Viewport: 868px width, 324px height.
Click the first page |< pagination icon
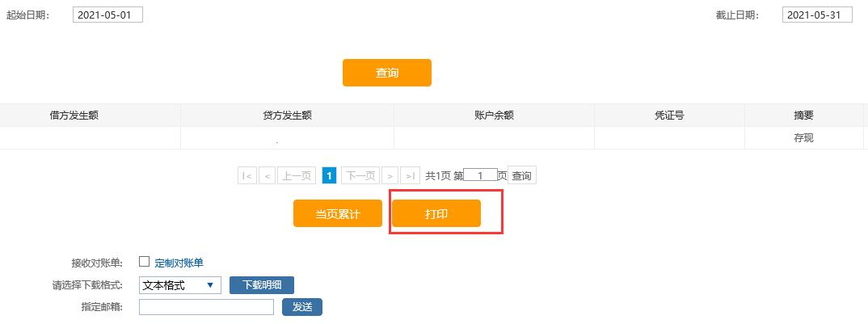pos(246,175)
